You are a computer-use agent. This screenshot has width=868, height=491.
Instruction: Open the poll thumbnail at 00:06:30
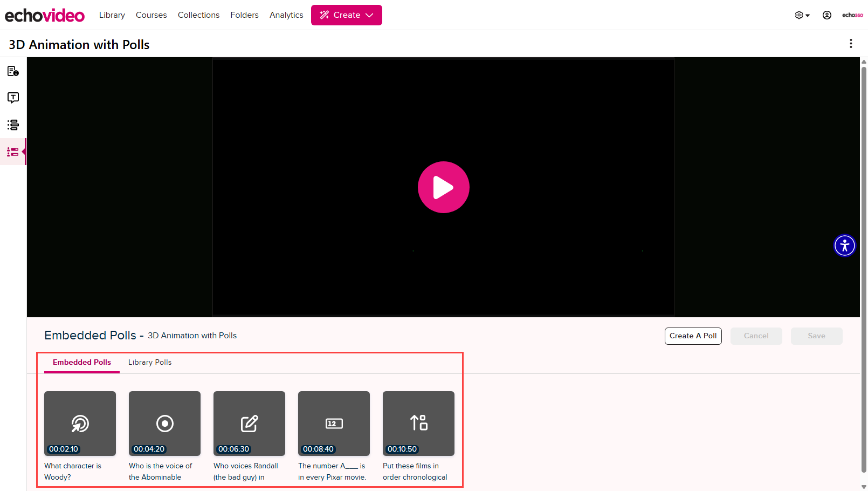coord(249,424)
